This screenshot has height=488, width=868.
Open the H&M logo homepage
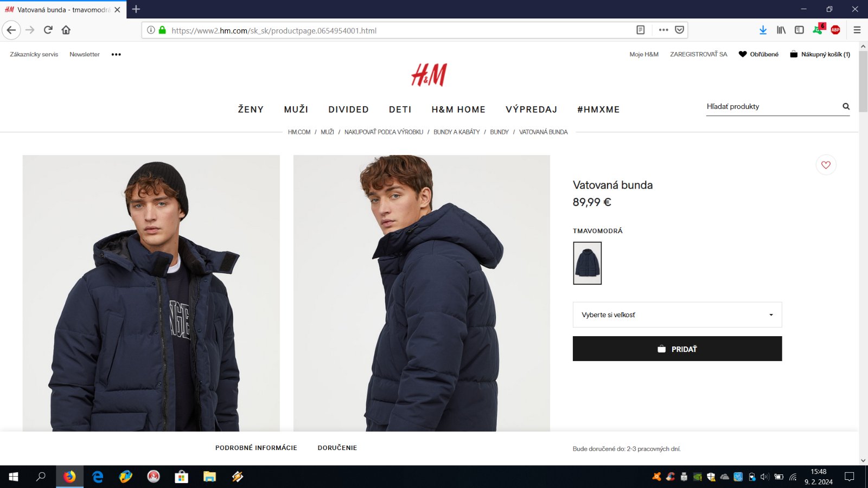429,75
